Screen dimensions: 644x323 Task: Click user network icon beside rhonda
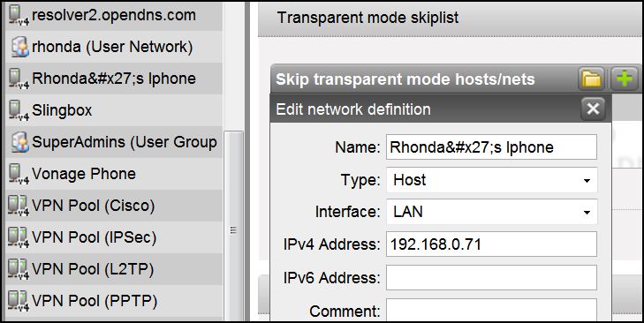(19, 47)
